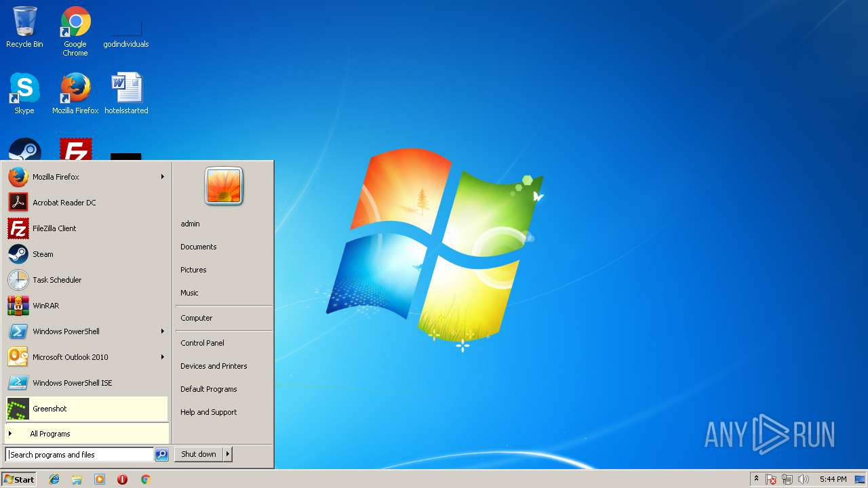Open Google Chrome desktop shortcut

point(75,32)
